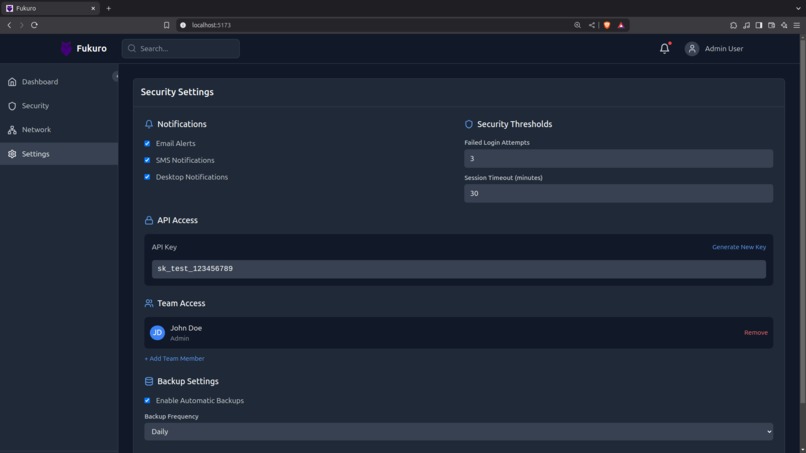
Task: Click the bell icon beside Notifications heading
Action: click(149, 124)
